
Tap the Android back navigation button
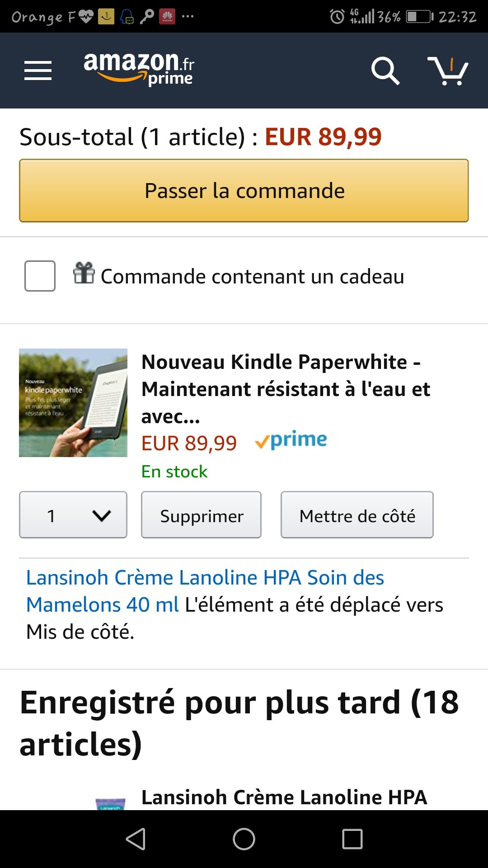click(x=136, y=839)
